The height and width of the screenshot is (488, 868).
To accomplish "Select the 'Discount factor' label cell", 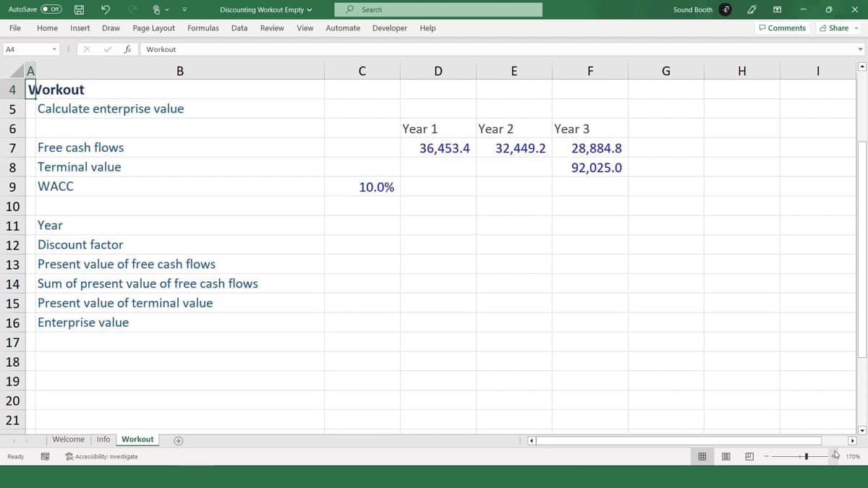I will tap(179, 245).
